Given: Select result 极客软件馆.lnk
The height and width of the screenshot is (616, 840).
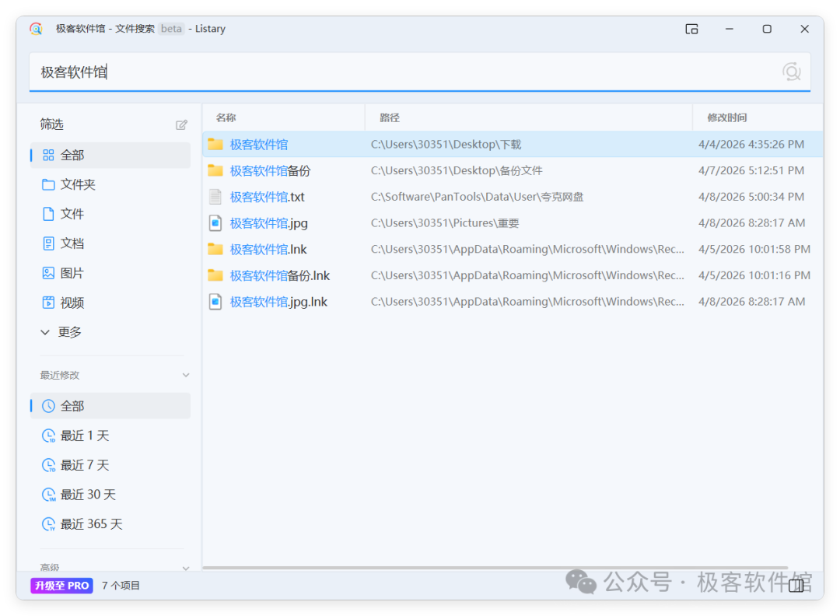Looking at the screenshot, I should tap(268, 250).
